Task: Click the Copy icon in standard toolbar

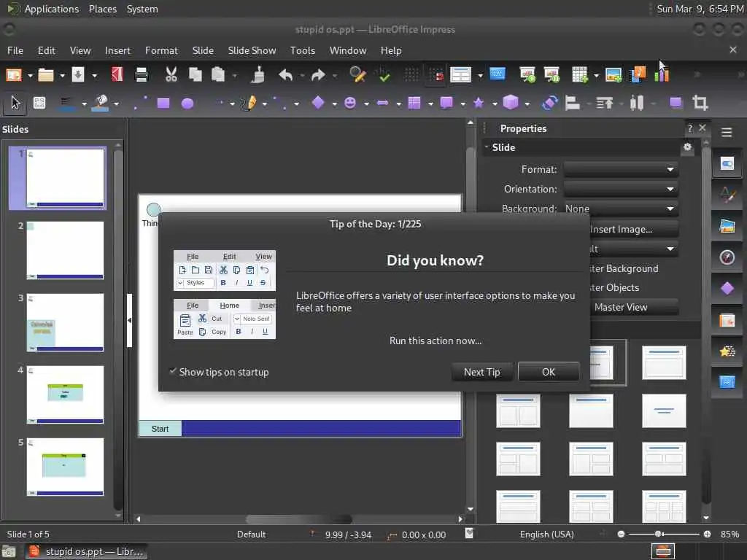Action: tap(195, 74)
